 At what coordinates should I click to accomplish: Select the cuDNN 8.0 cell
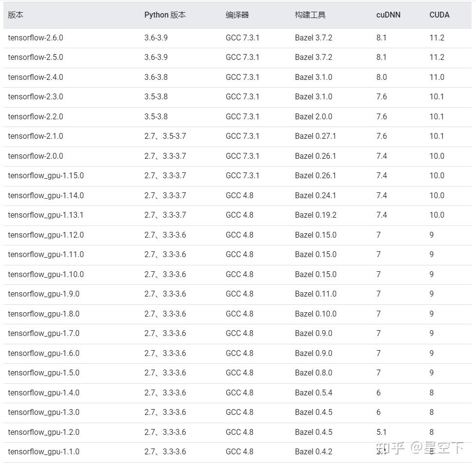click(x=381, y=77)
